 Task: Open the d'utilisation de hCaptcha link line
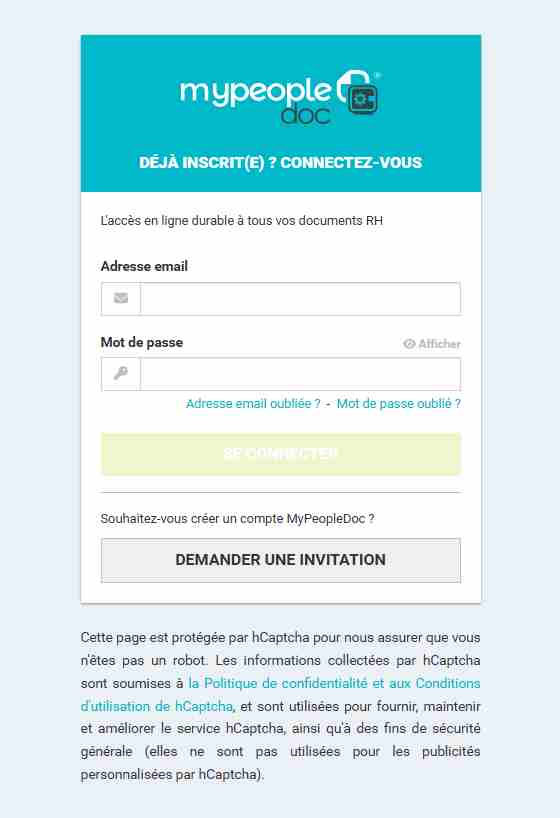[x=157, y=706]
